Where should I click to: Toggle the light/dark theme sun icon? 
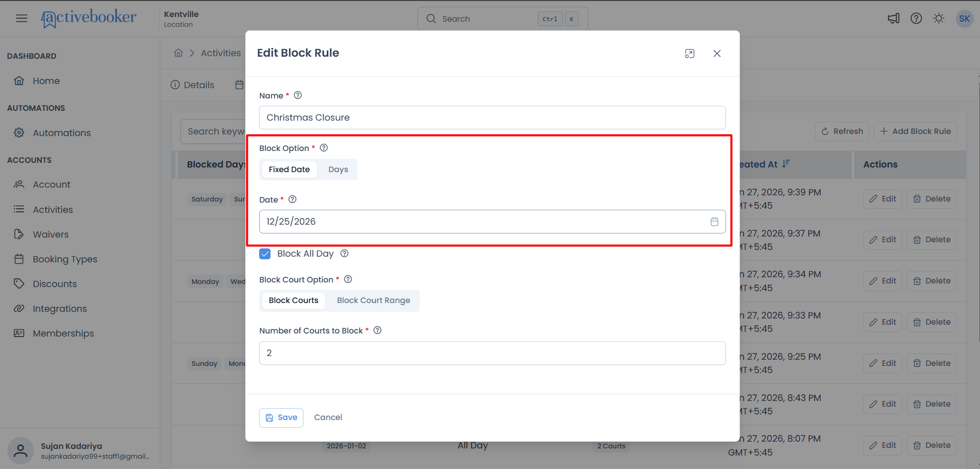point(939,19)
